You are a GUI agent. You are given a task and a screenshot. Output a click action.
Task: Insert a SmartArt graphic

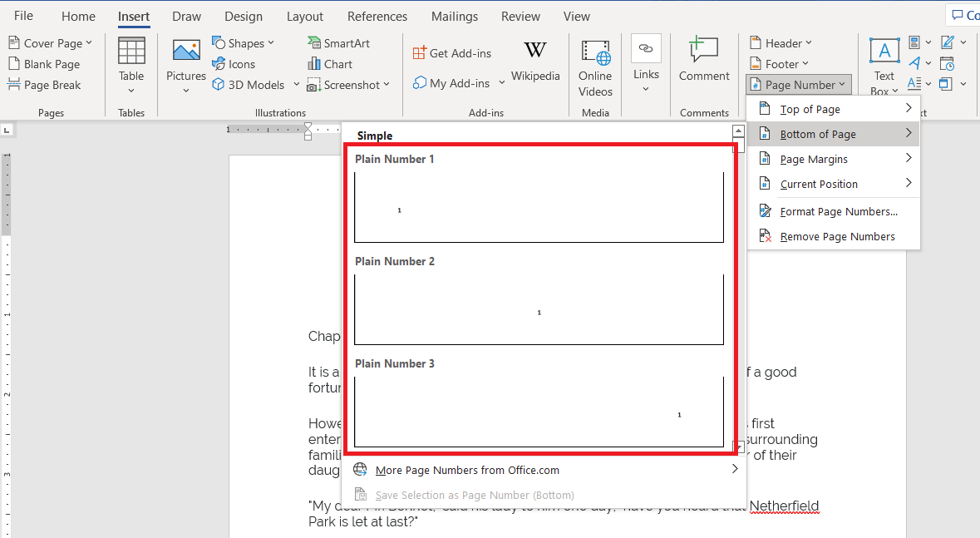[x=339, y=43]
